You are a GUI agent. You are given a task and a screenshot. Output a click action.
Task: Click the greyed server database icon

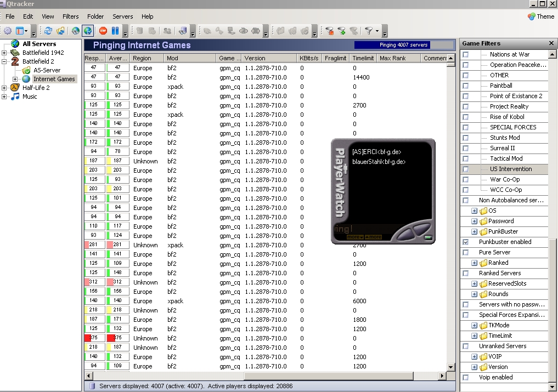(139, 31)
